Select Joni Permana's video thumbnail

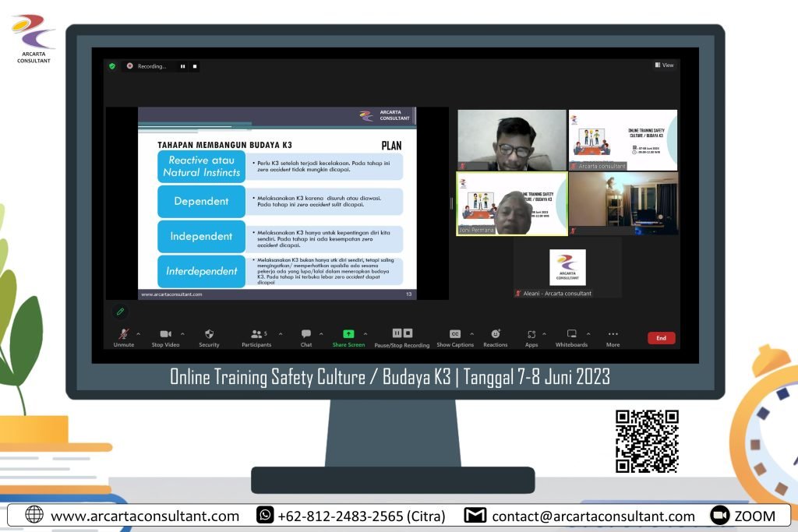511,204
